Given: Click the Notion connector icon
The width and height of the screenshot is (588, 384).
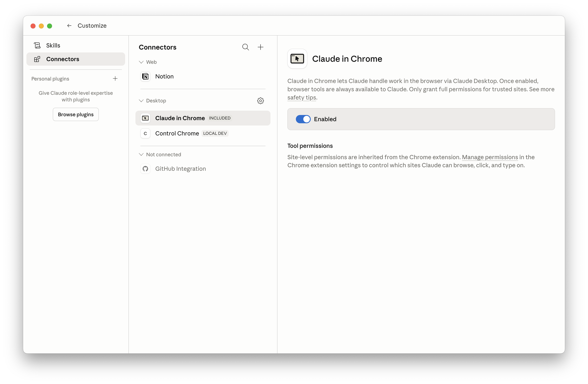Looking at the screenshot, I should [x=145, y=77].
